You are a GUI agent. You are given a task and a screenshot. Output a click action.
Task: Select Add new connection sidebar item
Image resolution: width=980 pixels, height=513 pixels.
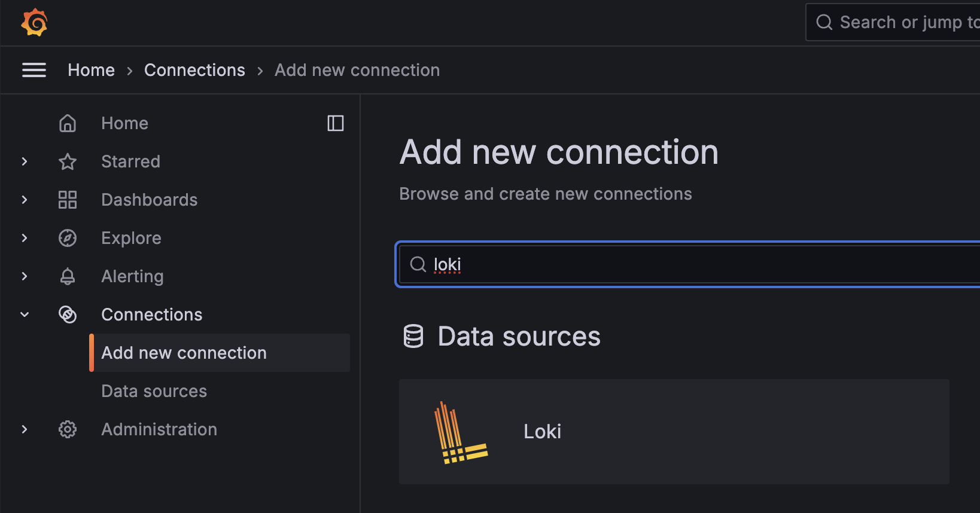(184, 353)
